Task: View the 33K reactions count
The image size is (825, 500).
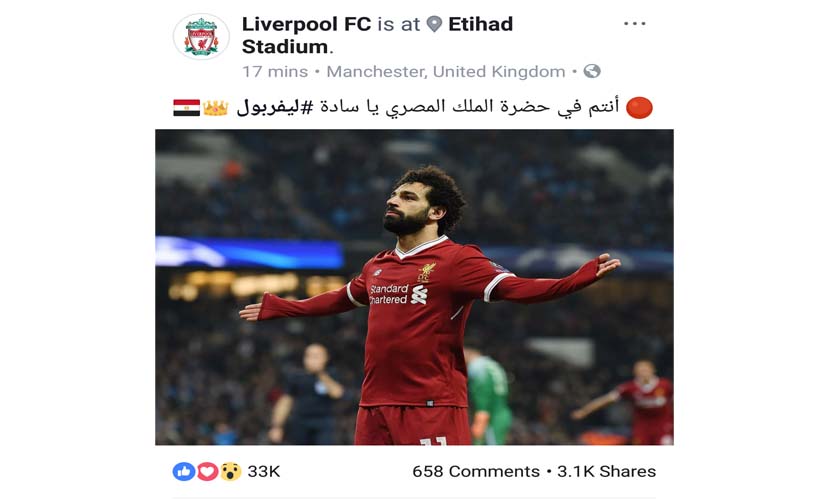Action: coord(264,471)
